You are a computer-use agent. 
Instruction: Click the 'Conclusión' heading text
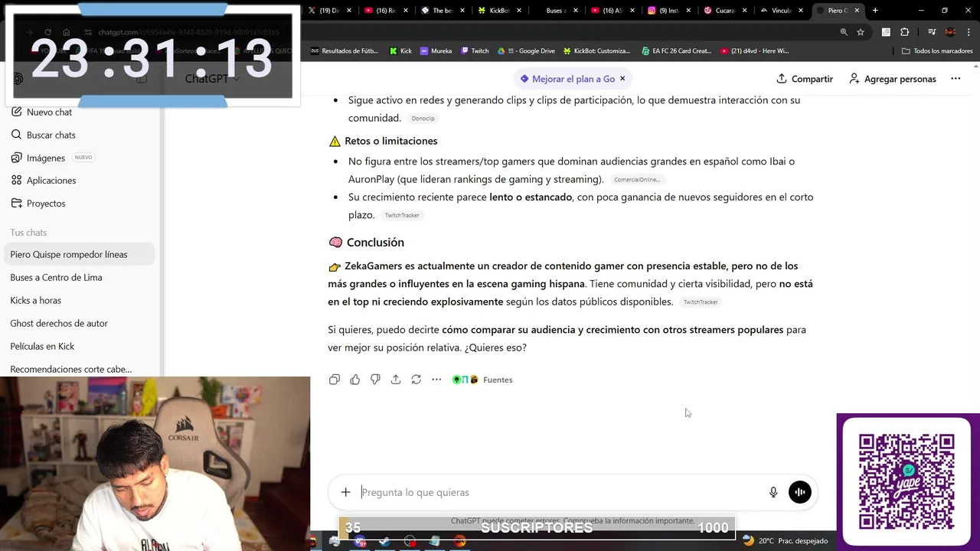(375, 243)
